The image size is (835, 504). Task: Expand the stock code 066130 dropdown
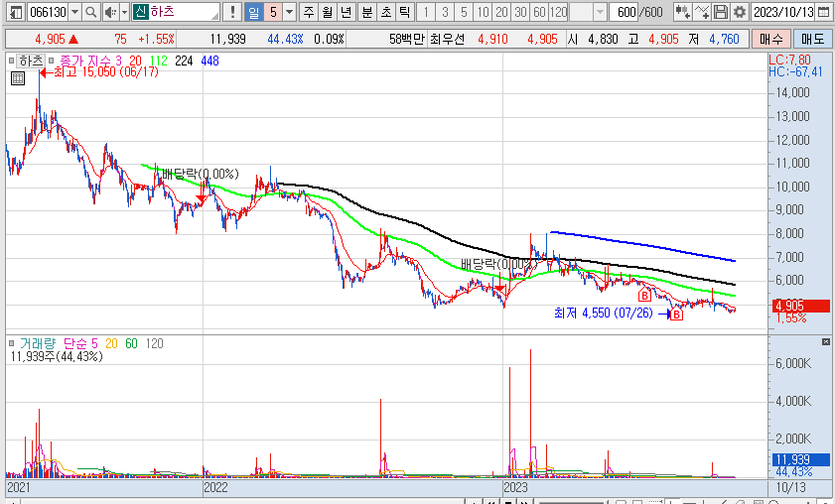pos(75,12)
